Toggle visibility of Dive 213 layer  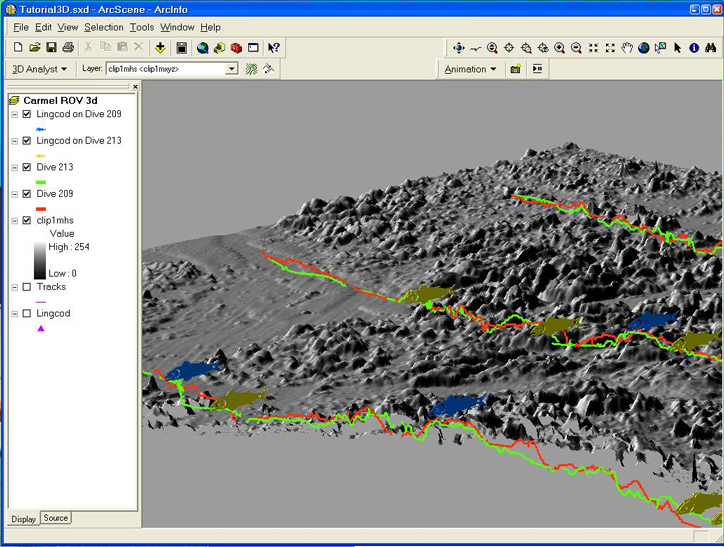point(27,167)
